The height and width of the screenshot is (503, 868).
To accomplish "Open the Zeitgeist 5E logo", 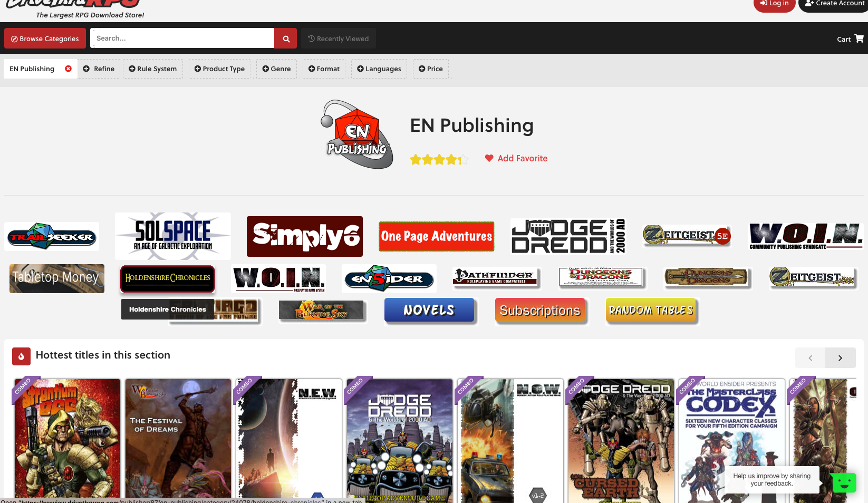I will point(687,236).
